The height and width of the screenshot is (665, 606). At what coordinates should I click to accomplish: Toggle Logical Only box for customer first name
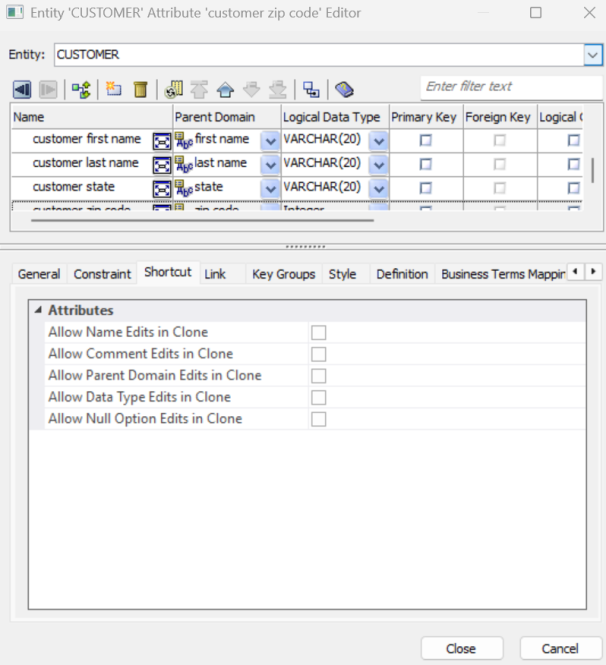[573, 140]
